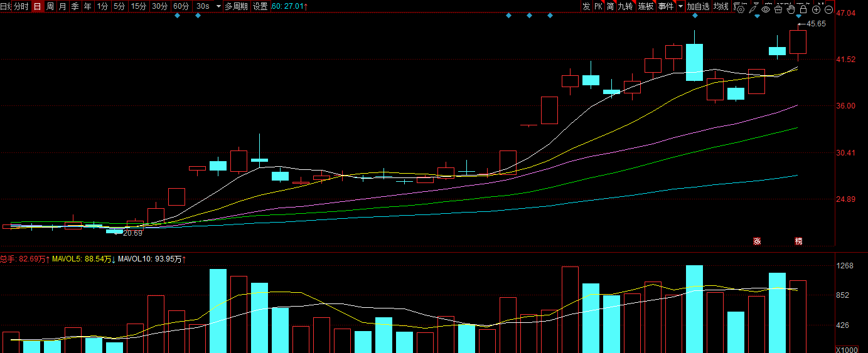Viewport: 868px width, 353px height.
Task: Click the 设置 settings button
Action: (x=260, y=6)
